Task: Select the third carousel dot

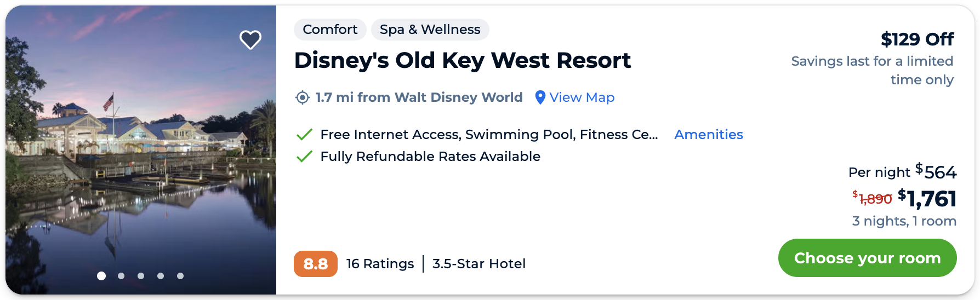Action: point(141,276)
